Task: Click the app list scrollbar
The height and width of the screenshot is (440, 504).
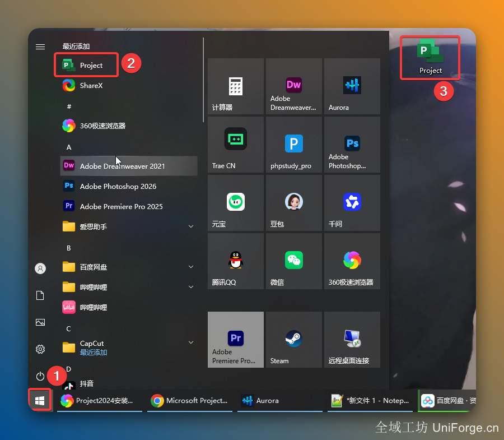Action: 203,80
